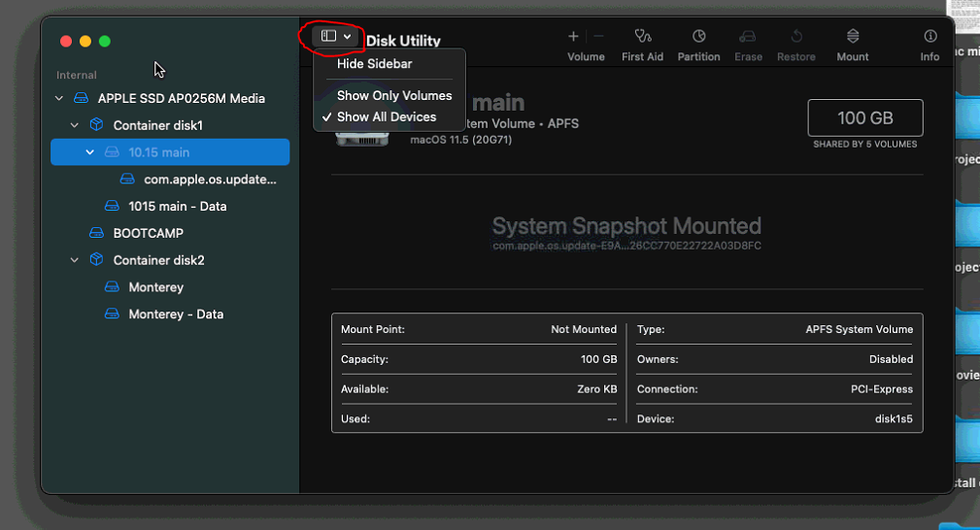Collapse Container disk1 disclosure arrow
Image resolution: width=980 pixels, height=530 pixels.
coord(75,126)
